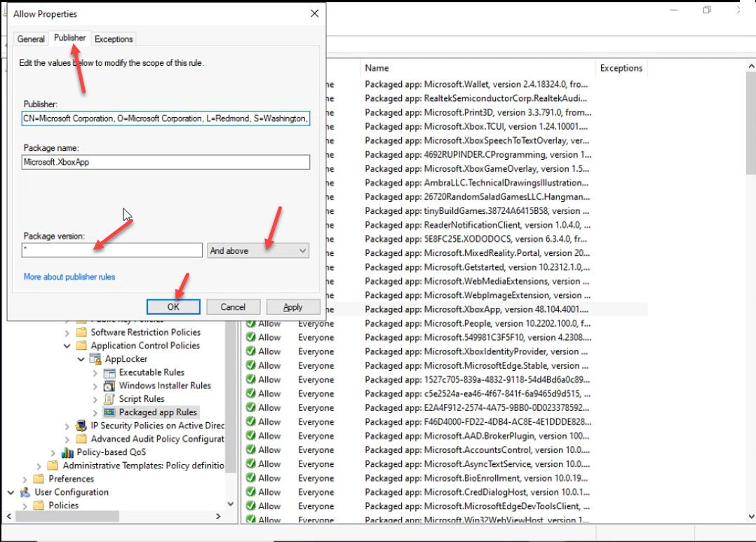Open the 'And above' dropdown

click(x=258, y=251)
